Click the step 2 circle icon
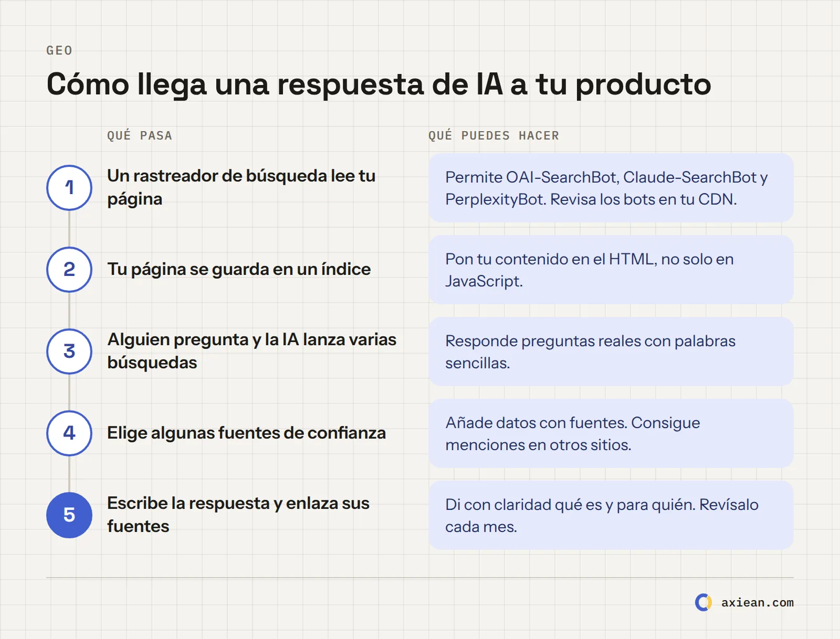 pos(69,270)
